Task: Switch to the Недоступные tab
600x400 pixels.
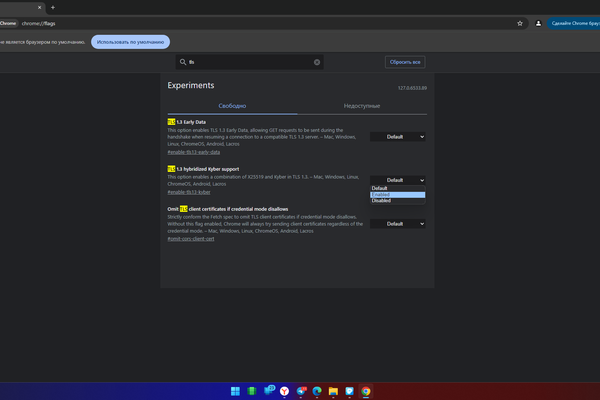Action: coord(362,106)
